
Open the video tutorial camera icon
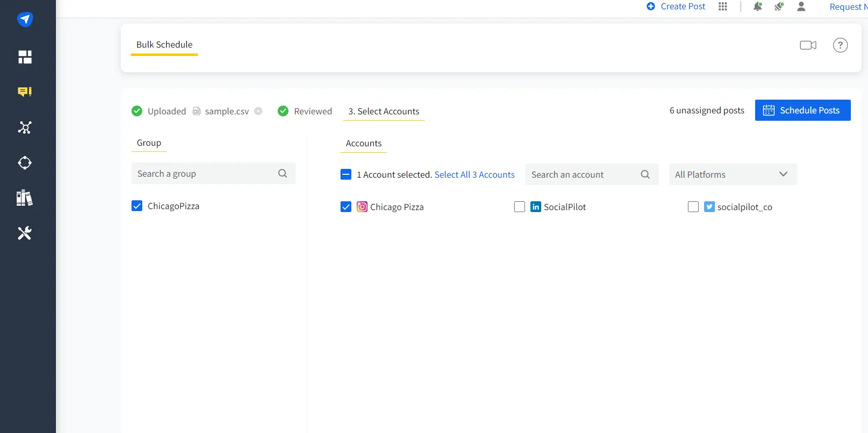808,45
